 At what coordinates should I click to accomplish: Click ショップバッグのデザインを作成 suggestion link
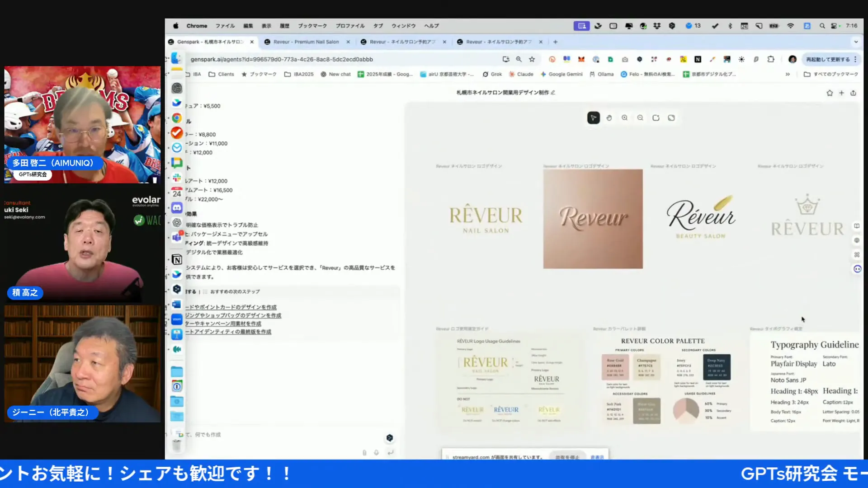[x=233, y=315]
